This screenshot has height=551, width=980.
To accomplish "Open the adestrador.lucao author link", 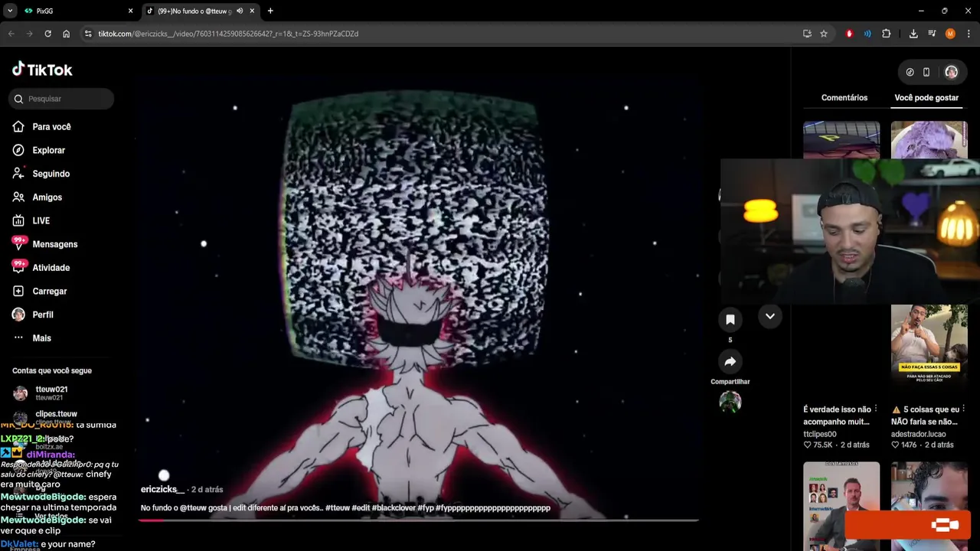I will (x=918, y=434).
